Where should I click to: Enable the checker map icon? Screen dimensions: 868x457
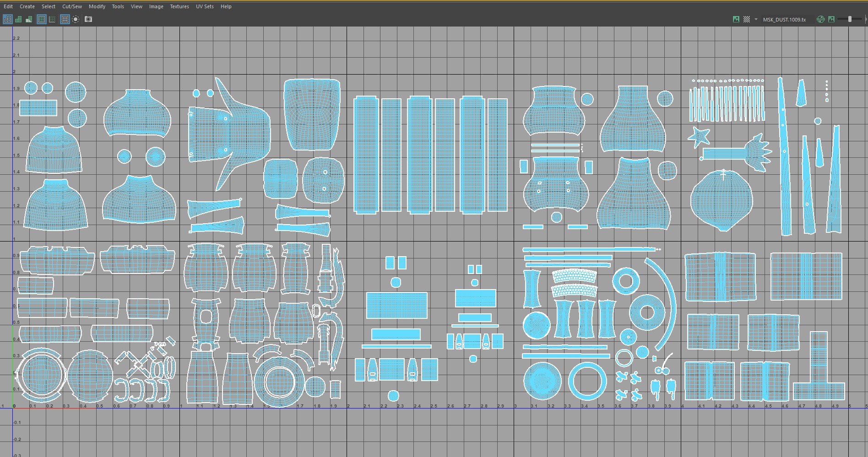click(x=747, y=19)
